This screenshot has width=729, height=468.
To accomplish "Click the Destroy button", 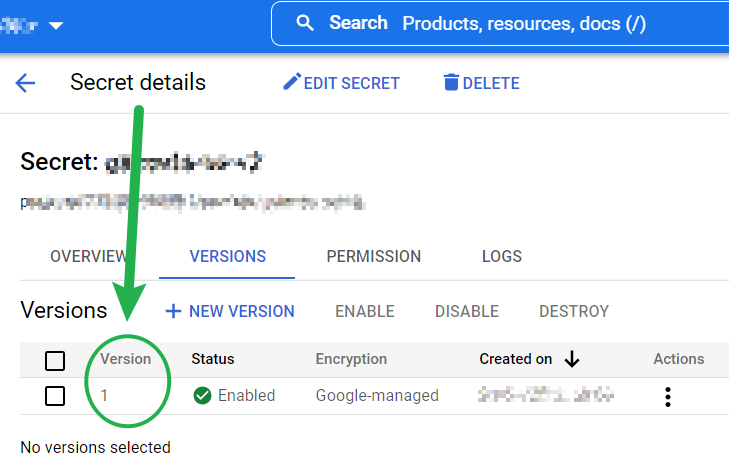I will tap(573, 311).
